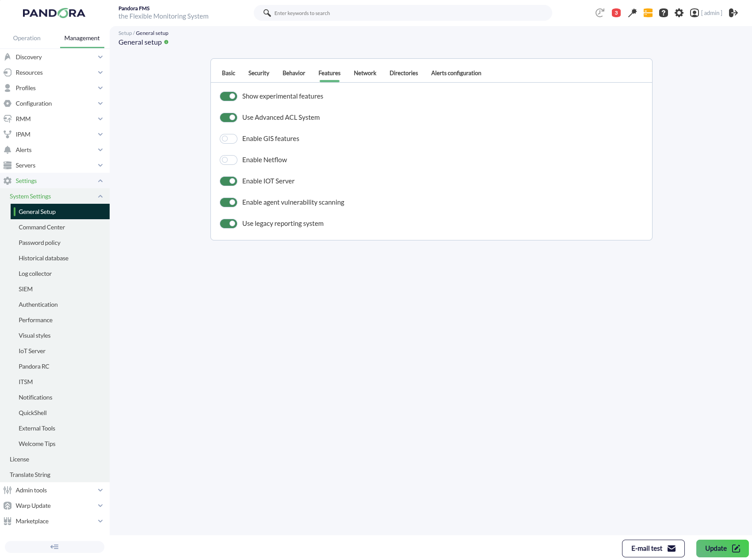Click the admin user avatar icon
The height and width of the screenshot is (560, 752).
coord(695,13)
